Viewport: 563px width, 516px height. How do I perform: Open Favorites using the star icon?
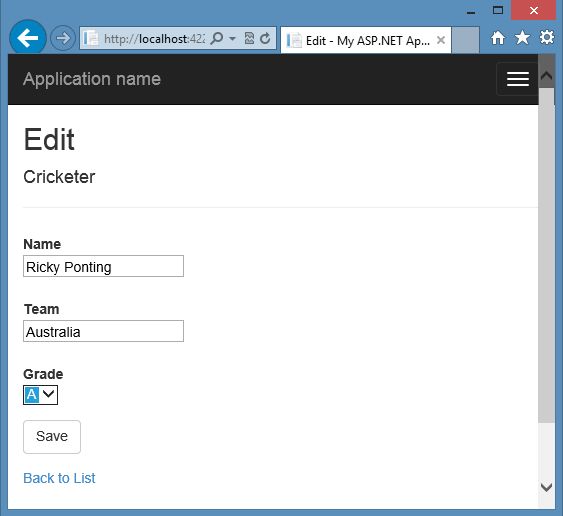522,37
